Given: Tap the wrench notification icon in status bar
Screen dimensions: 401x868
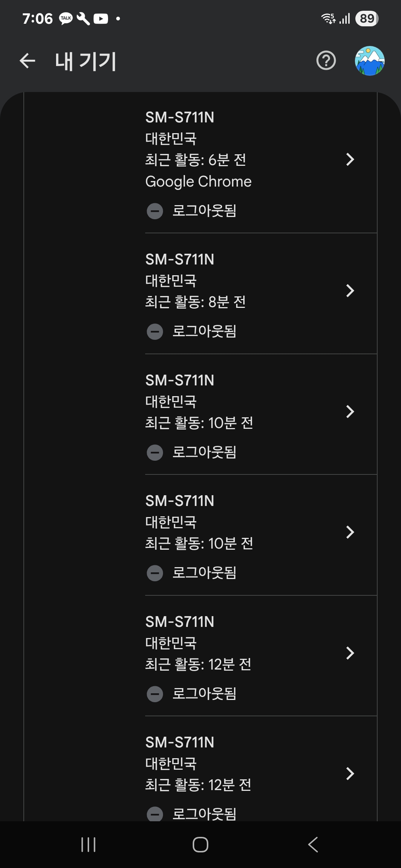Looking at the screenshot, I should [x=83, y=19].
